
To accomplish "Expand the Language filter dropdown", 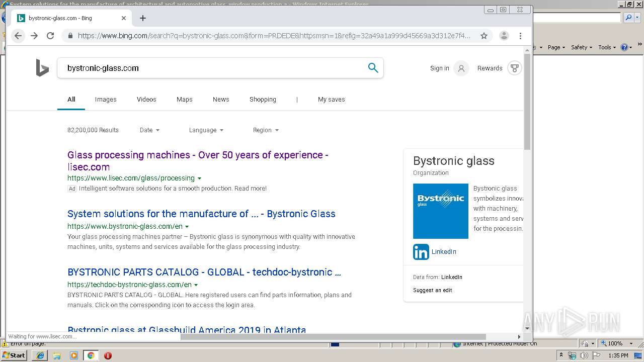I will (x=206, y=130).
